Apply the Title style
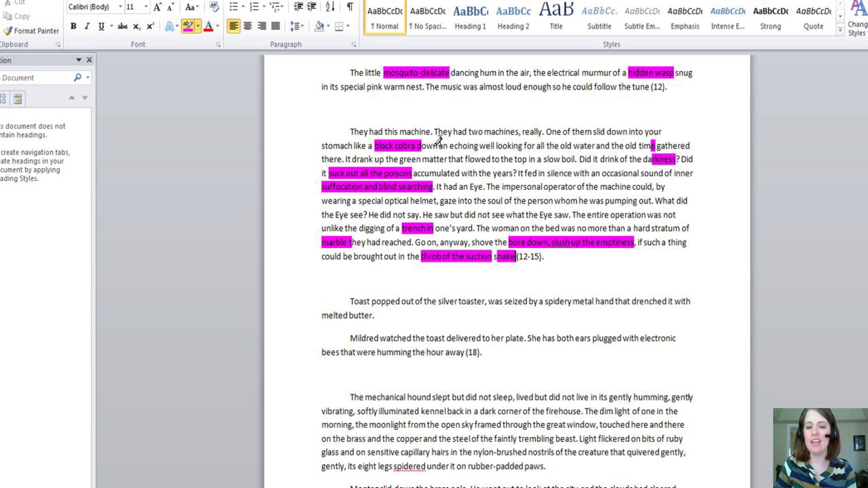Viewport: 868px width, 488px height. (x=556, y=17)
